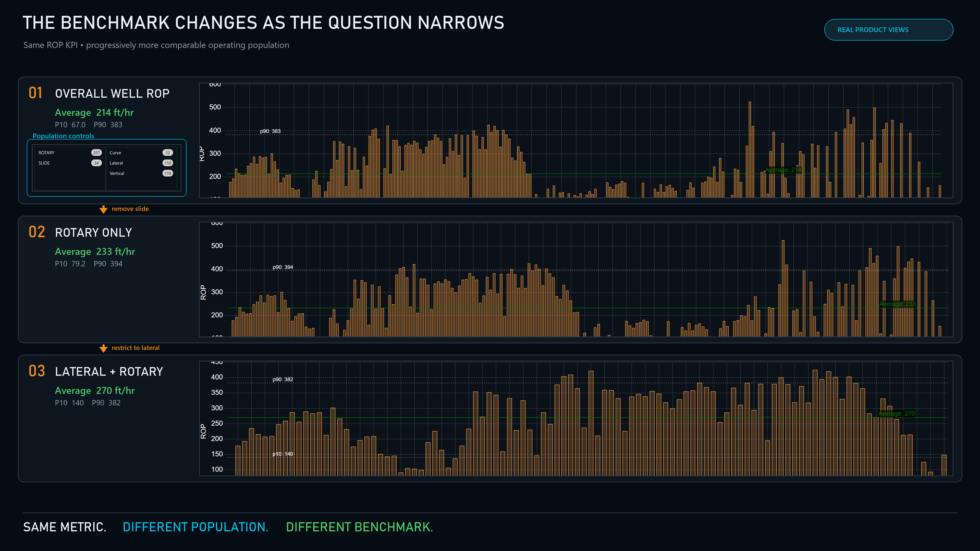Click the 119 count badge beside Vertical
This screenshot has width=980, height=551.
(168, 173)
